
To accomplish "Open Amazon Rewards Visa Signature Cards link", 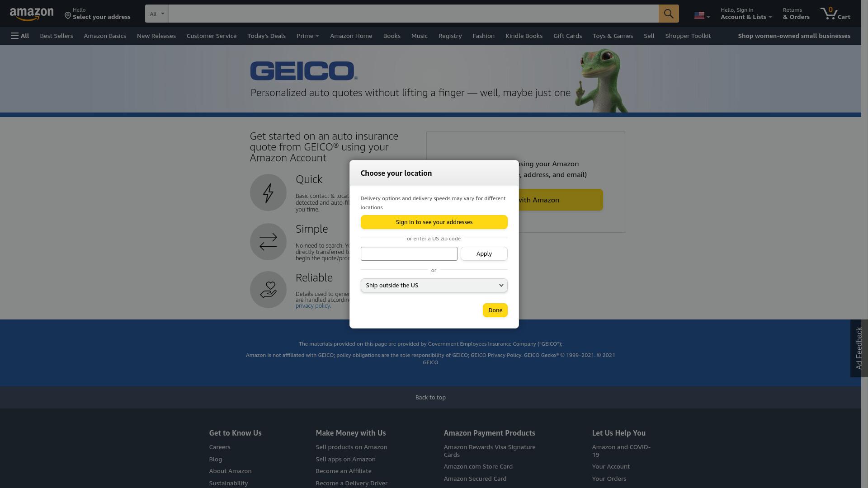I will click(490, 450).
